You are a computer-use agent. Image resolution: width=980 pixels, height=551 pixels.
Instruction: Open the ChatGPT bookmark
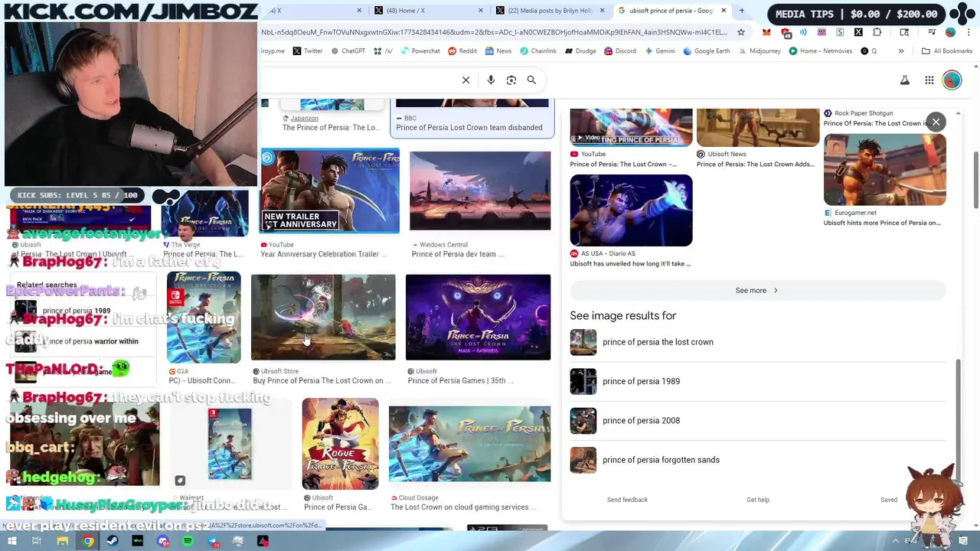[x=348, y=51]
